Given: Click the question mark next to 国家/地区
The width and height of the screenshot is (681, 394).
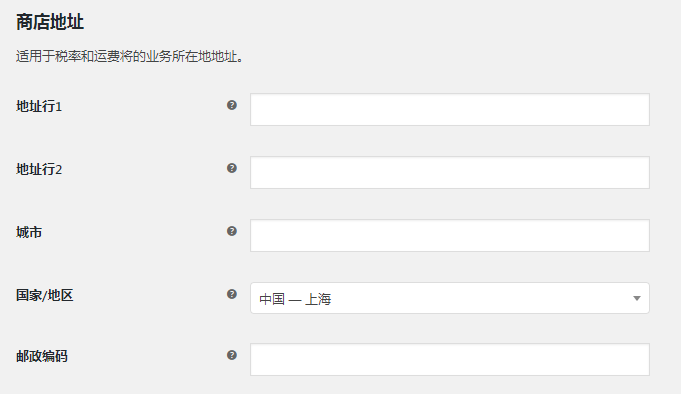Looking at the screenshot, I should [x=232, y=294].
